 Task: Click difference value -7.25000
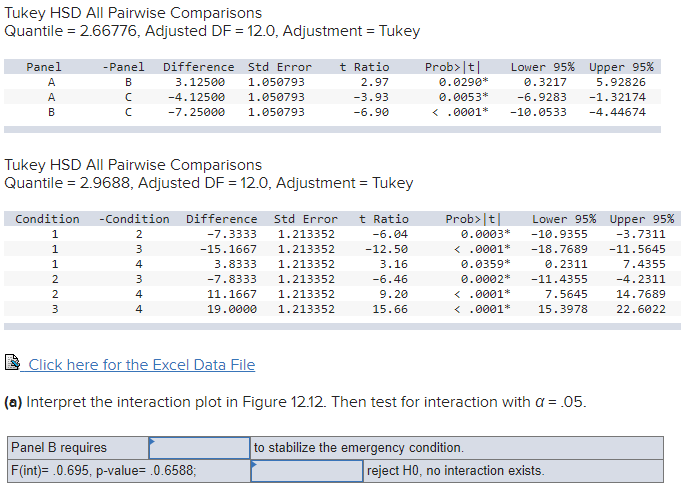click(196, 112)
